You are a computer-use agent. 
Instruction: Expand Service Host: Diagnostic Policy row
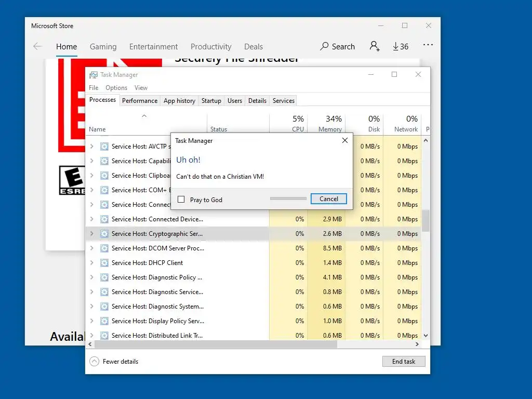pos(91,277)
